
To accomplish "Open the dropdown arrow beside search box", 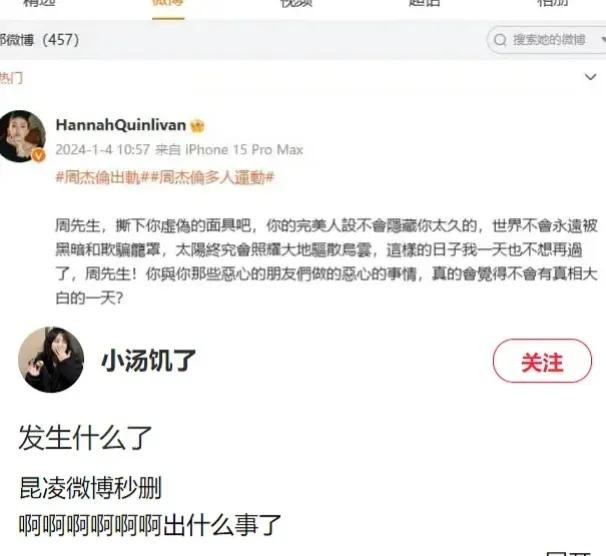I will (x=603, y=39).
